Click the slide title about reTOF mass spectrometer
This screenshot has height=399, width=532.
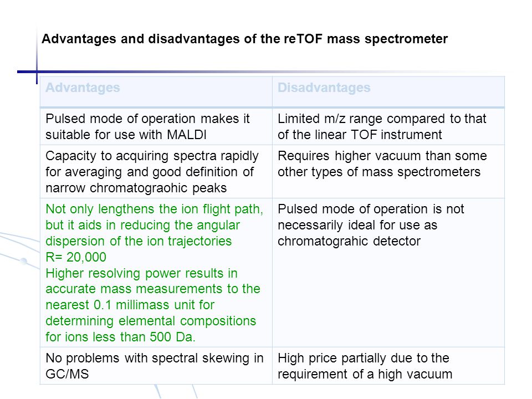(244, 39)
